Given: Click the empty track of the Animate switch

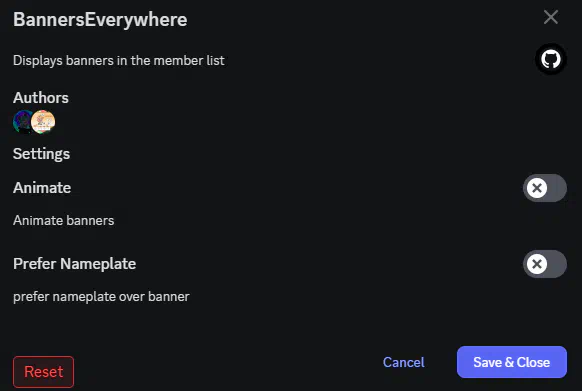Looking at the screenshot, I should coord(557,188).
